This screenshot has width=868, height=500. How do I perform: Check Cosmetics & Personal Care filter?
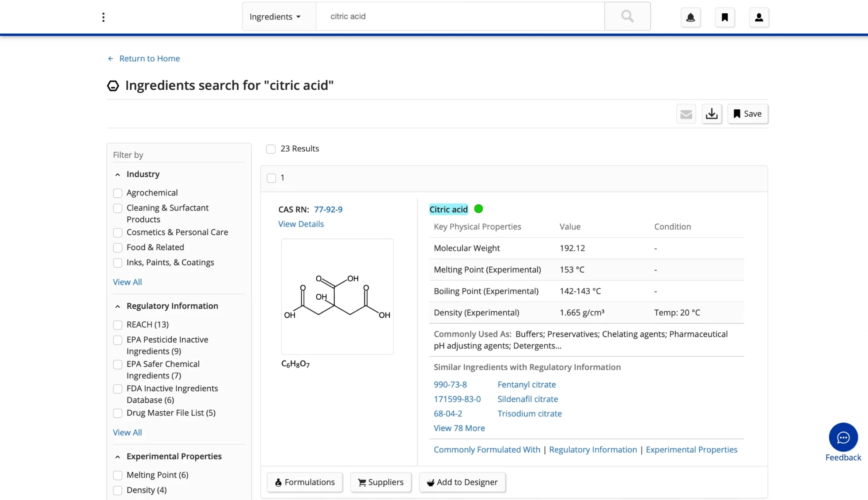pos(118,233)
